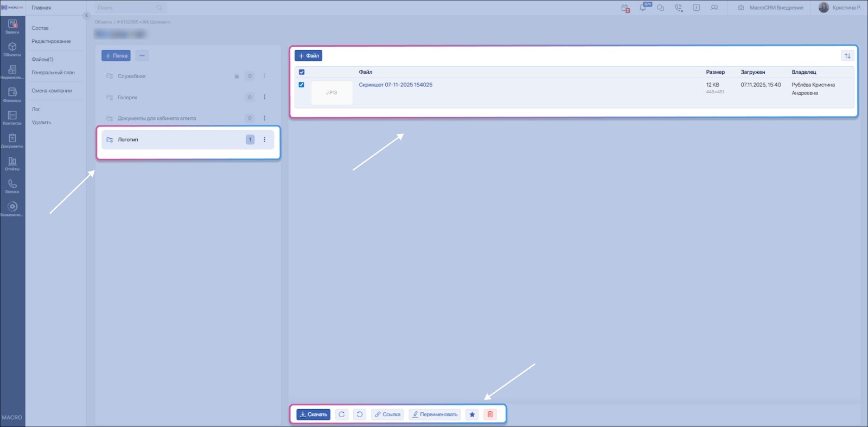Open the three-dot menu for the Галерея folder
Image resolution: width=868 pixels, height=427 pixels.
[265, 97]
